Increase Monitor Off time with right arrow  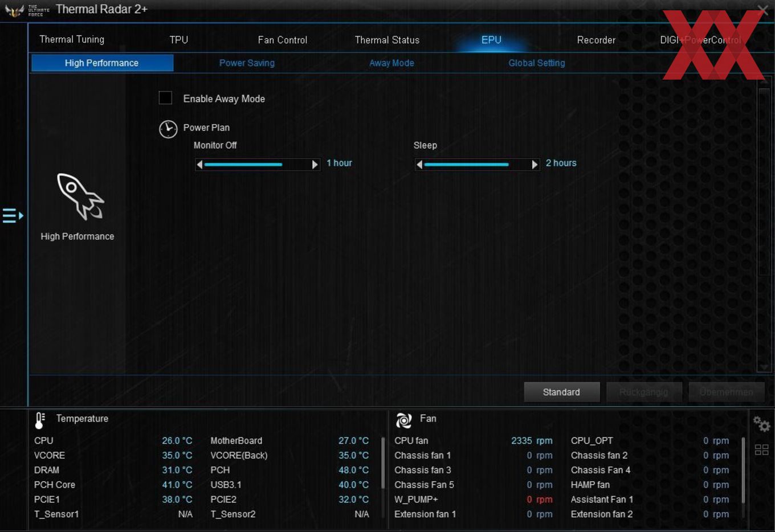[x=315, y=165]
